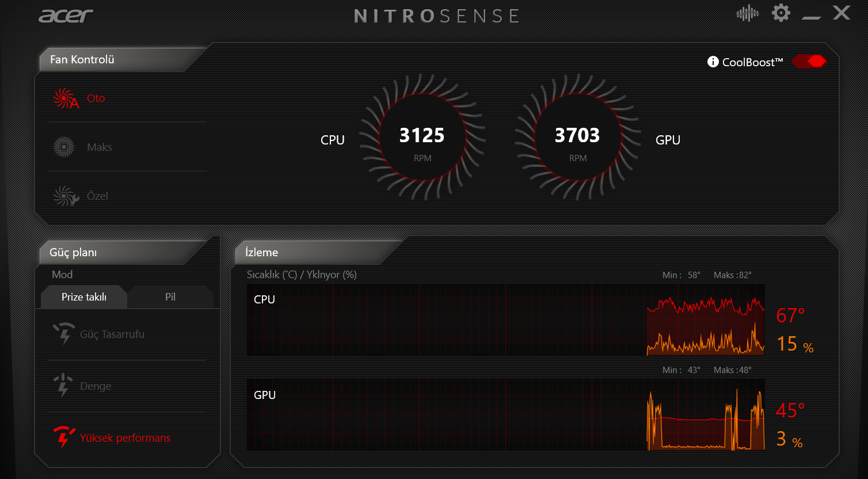
Task: Select the Yüksek performans power plan
Action: tap(127, 438)
